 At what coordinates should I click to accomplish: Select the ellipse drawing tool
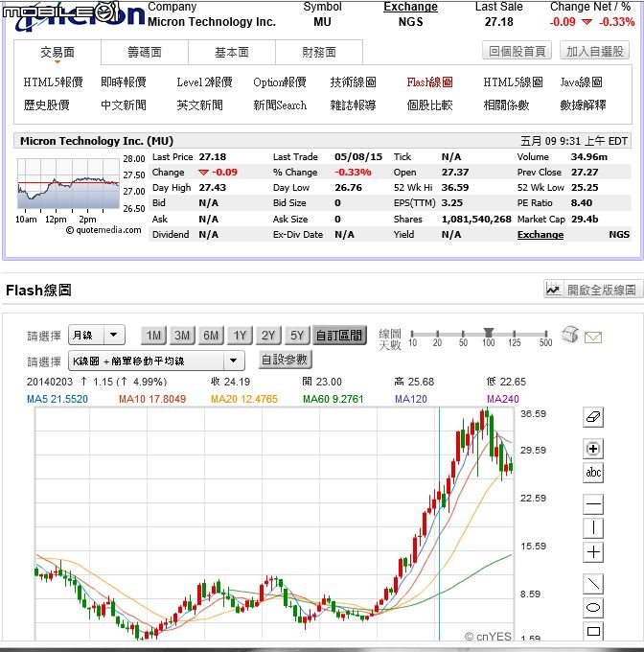point(593,608)
